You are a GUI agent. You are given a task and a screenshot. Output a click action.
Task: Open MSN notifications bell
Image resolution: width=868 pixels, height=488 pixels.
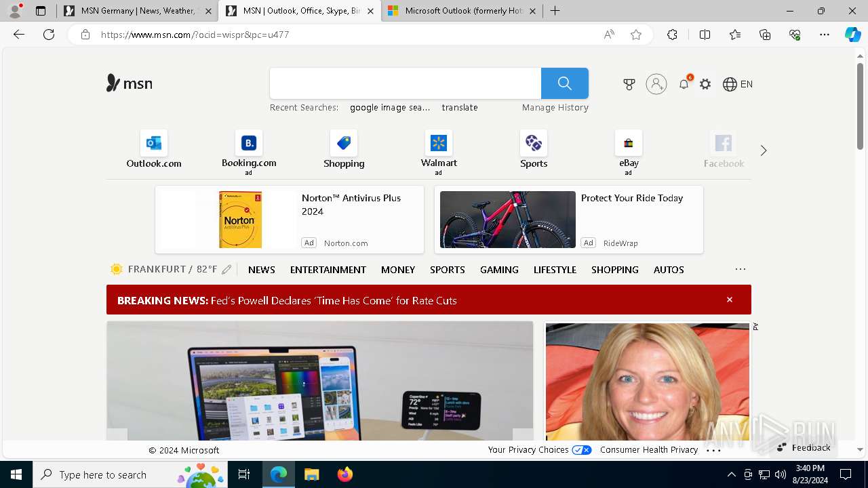pyautogui.click(x=684, y=84)
